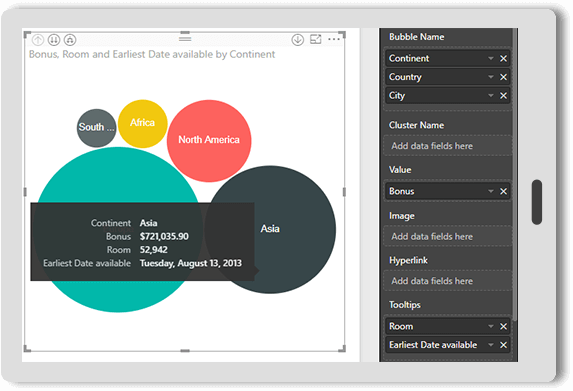Remove the Continent field
573x391 pixels.
pos(504,58)
